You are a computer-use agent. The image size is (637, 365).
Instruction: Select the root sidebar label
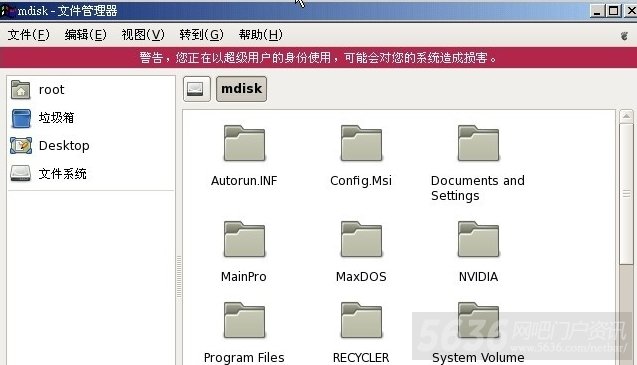pyautogui.click(x=52, y=90)
